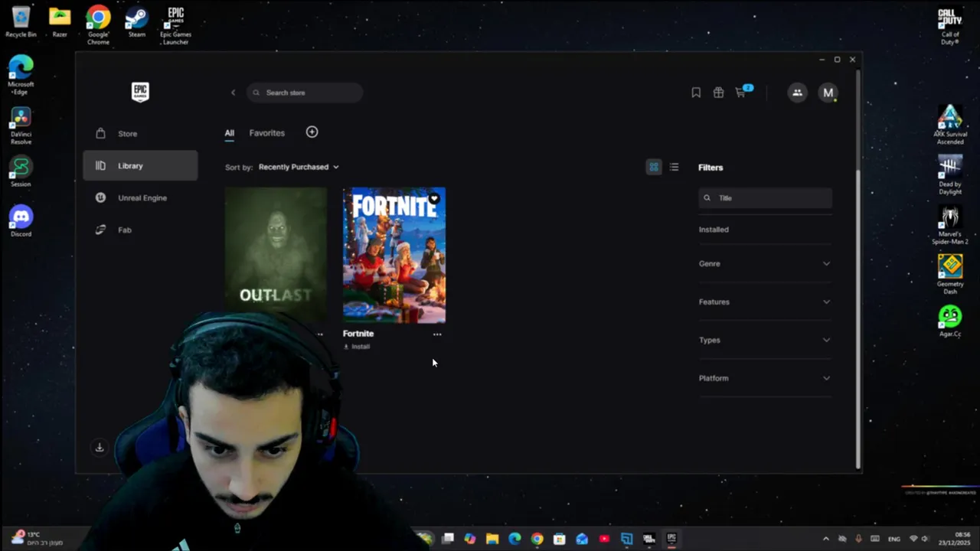Select the Geometry Dash desktop shortcut
Image resolution: width=980 pixels, height=551 pixels.
pos(950,274)
